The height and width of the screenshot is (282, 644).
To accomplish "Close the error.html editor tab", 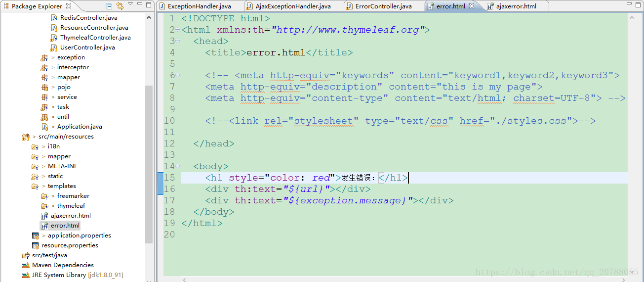I will [x=472, y=6].
